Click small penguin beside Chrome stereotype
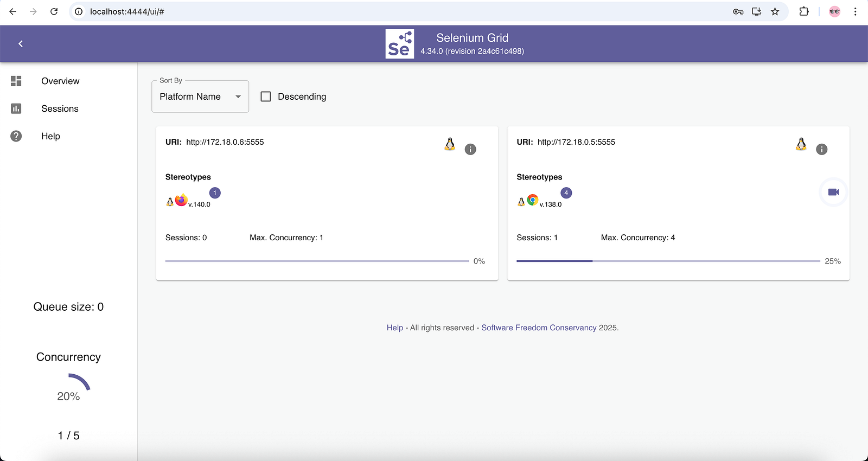 pyautogui.click(x=521, y=202)
